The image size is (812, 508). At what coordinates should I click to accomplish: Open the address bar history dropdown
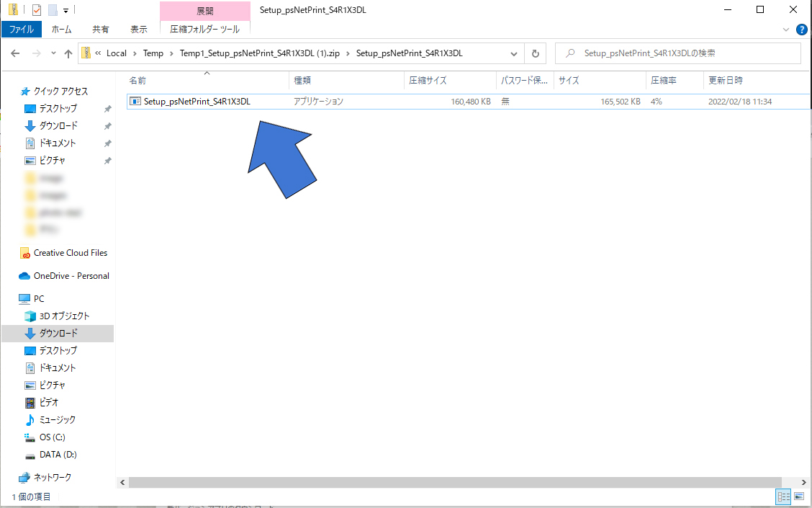point(514,53)
